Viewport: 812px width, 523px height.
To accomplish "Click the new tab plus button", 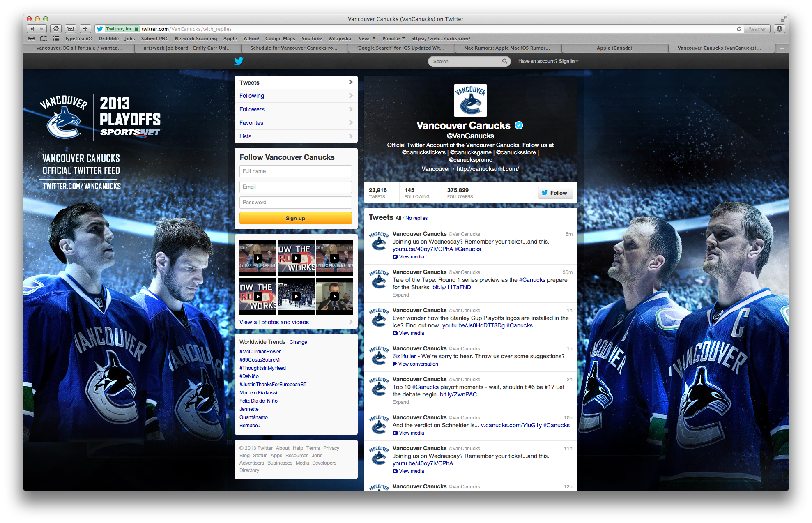I will pos(782,48).
